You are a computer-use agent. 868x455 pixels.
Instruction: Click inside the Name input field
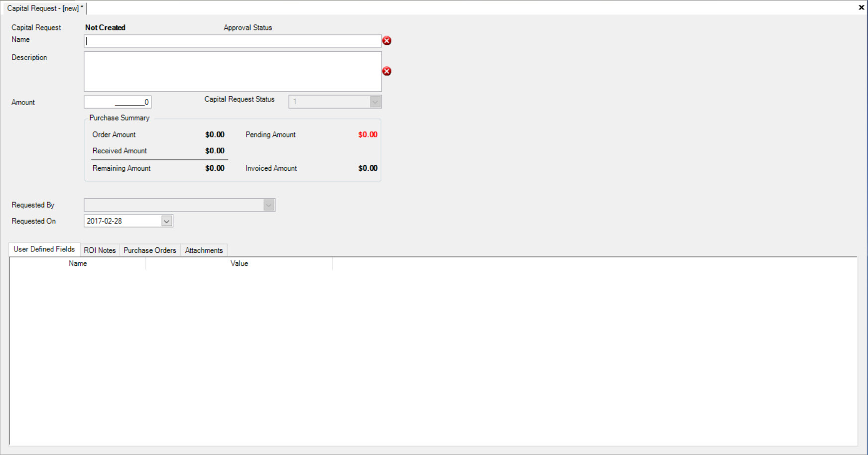(x=232, y=41)
